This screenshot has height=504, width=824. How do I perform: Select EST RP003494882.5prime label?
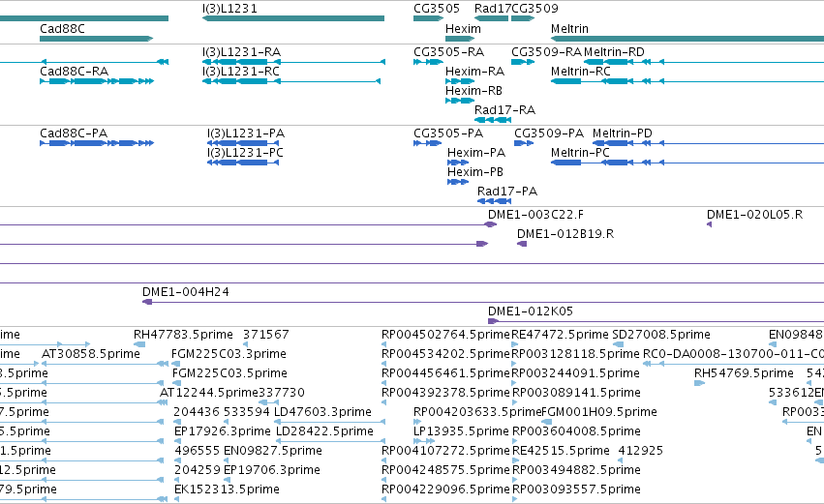[x=576, y=471]
